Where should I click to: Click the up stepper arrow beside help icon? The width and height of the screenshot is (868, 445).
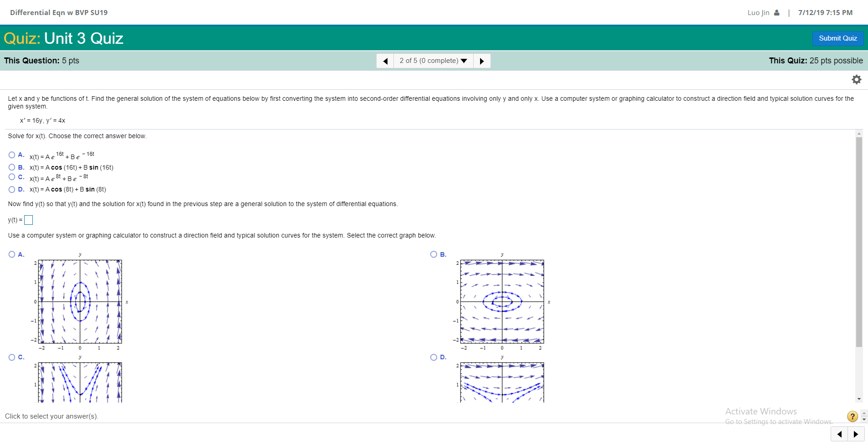(x=864, y=414)
